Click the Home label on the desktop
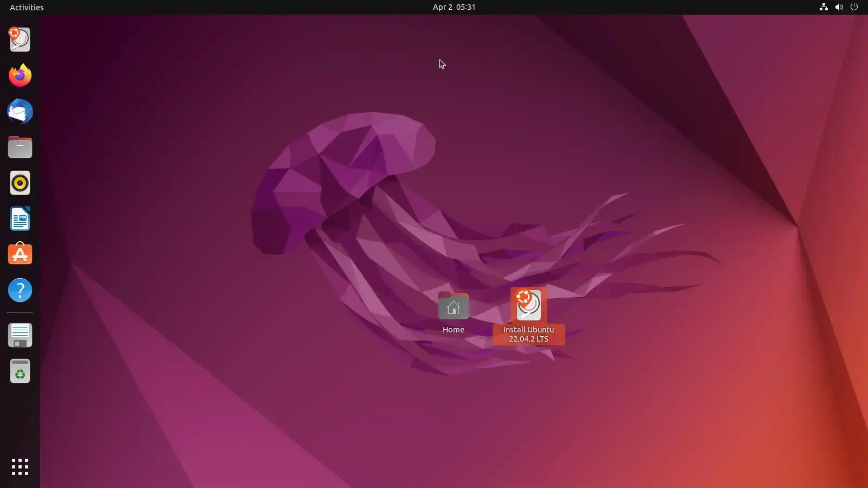The image size is (868, 488). [x=453, y=330]
